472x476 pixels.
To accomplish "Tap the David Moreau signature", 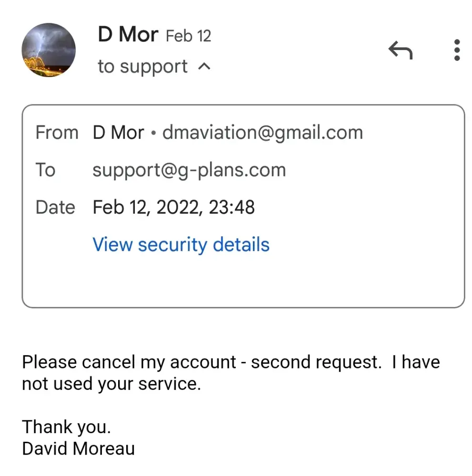I will coord(78,448).
